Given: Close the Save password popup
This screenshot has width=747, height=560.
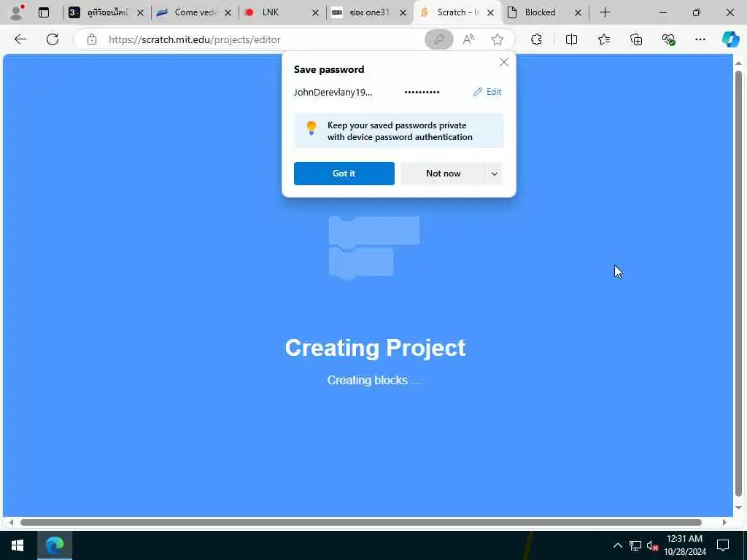Looking at the screenshot, I should [x=504, y=63].
